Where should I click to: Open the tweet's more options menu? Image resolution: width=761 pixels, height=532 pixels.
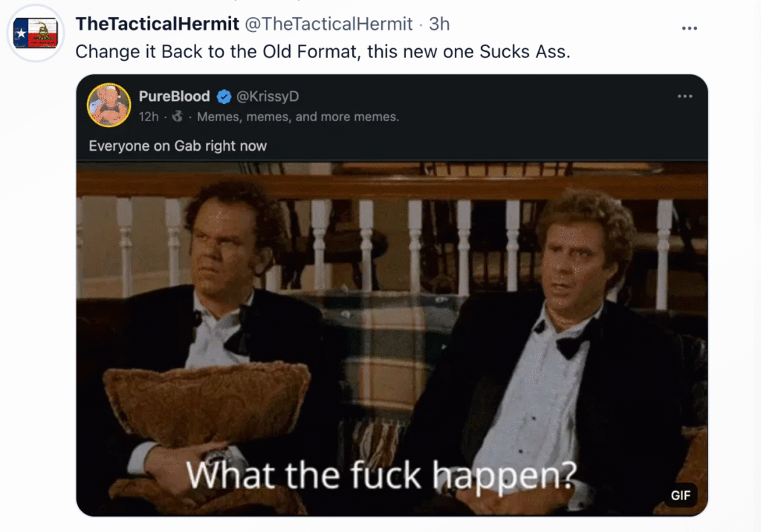pos(689,28)
